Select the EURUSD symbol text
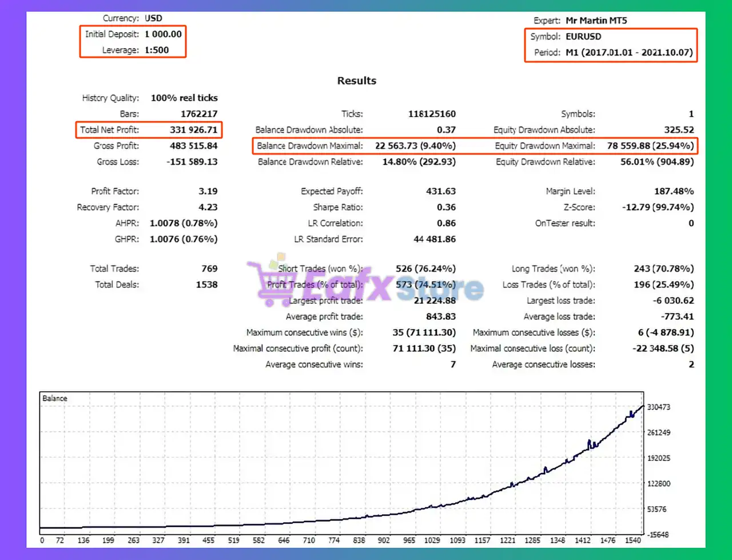 583,37
